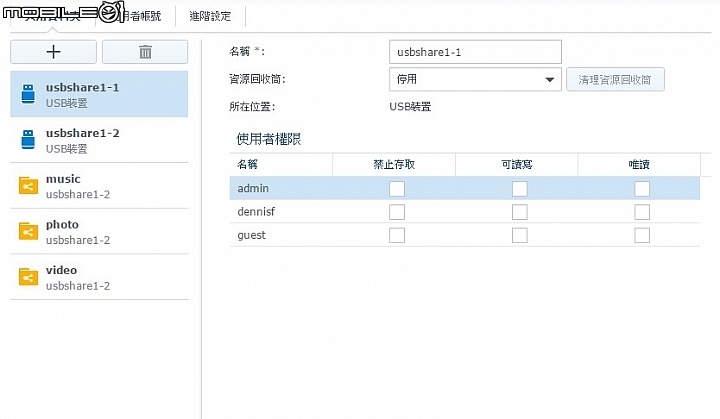
Task: Tick 唯讀 checkbox for admin
Action: point(642,188)
